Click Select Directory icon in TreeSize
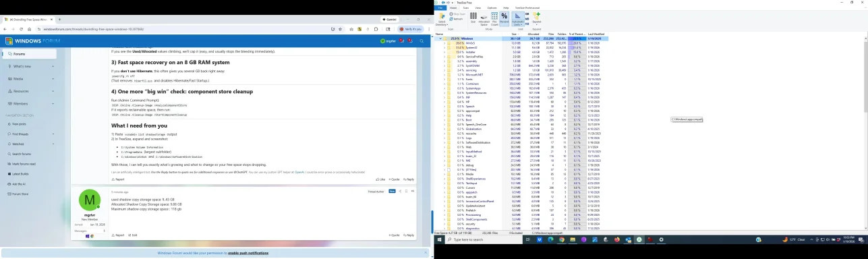 tap(442, 18)
